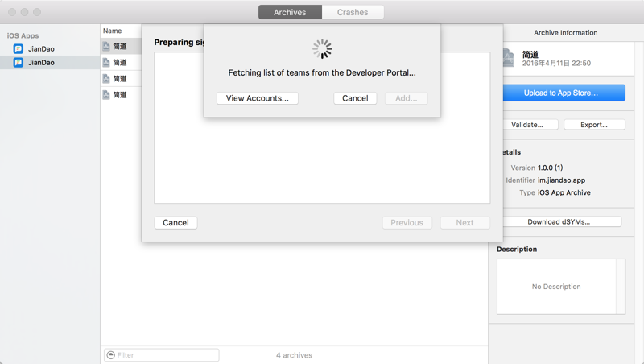The width and height of the screenshot is (644, 364).
Task: Click the filter icon in the search field
Action: [110, 355]
